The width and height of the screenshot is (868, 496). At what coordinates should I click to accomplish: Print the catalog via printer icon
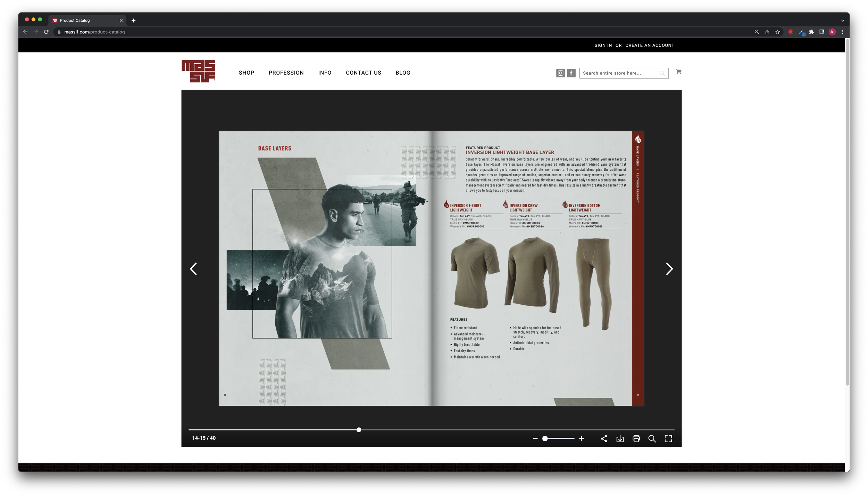click(x=636, y=439)
